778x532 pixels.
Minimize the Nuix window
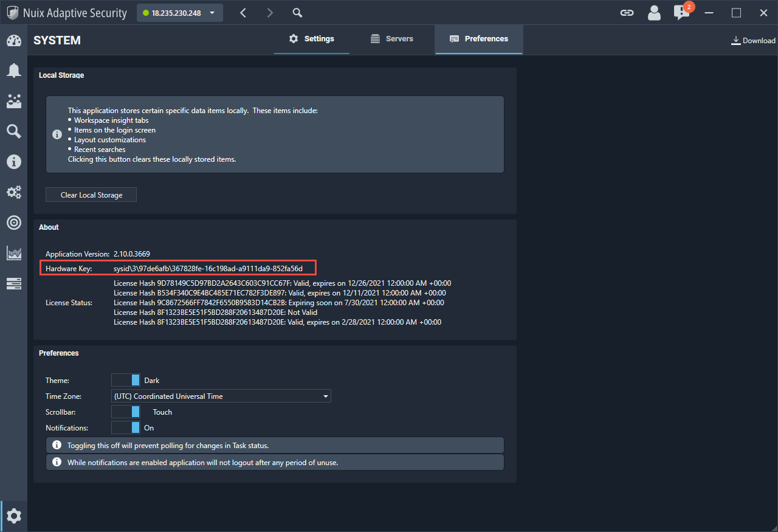709,13
